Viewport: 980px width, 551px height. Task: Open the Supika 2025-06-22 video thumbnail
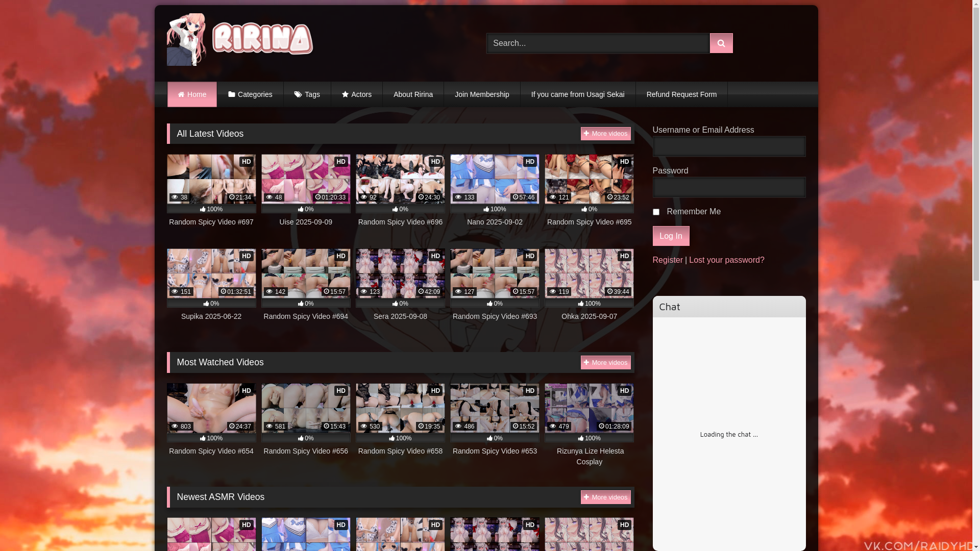coord(211,273)
